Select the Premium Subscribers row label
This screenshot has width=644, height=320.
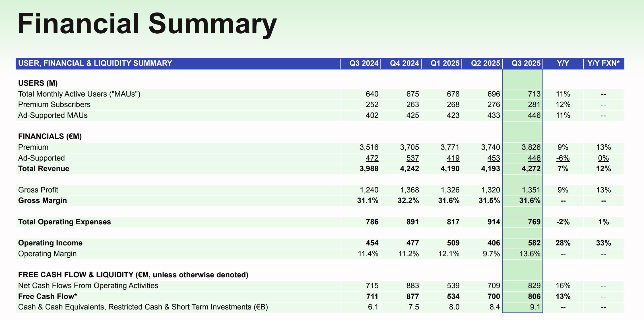tap(54, 104)
